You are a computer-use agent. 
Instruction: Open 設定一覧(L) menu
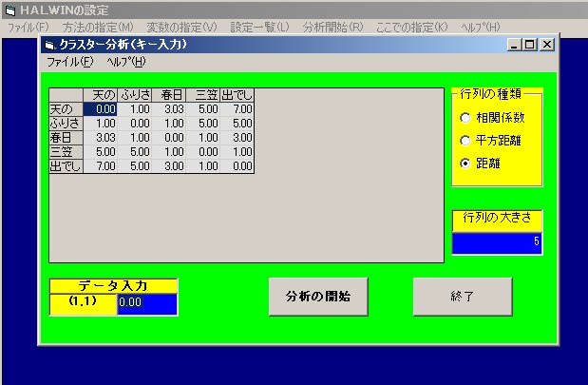(x=259, y=28)
